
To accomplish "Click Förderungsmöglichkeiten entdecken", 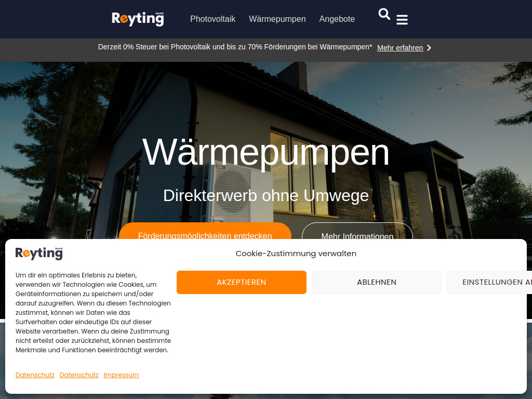I will pyautogui.click(x=205, y=236).
